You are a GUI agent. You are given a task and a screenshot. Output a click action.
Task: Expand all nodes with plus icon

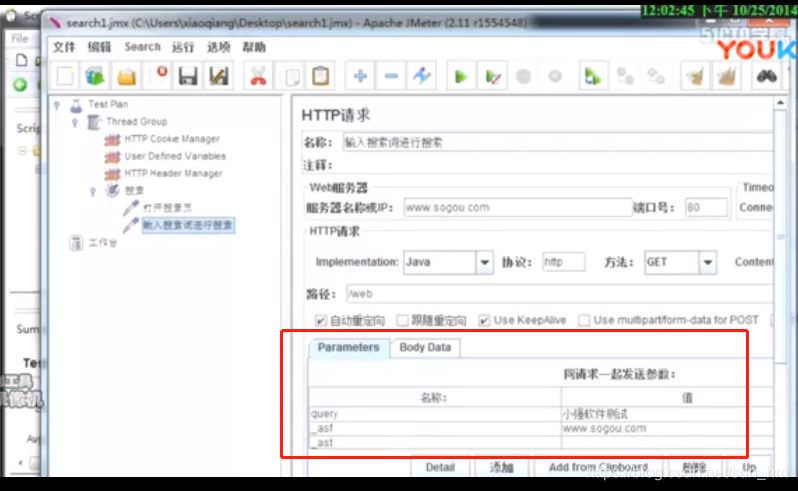360,76
